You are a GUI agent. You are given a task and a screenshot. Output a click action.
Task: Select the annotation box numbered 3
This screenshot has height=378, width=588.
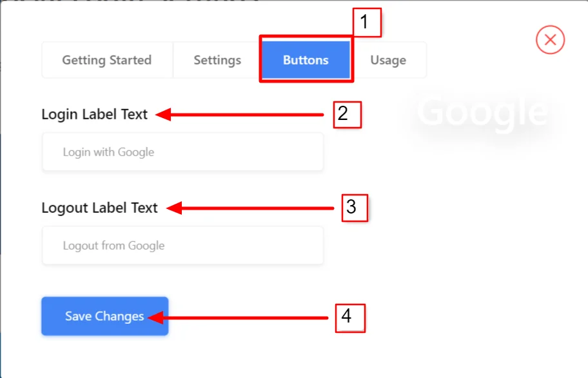(354, 208)
